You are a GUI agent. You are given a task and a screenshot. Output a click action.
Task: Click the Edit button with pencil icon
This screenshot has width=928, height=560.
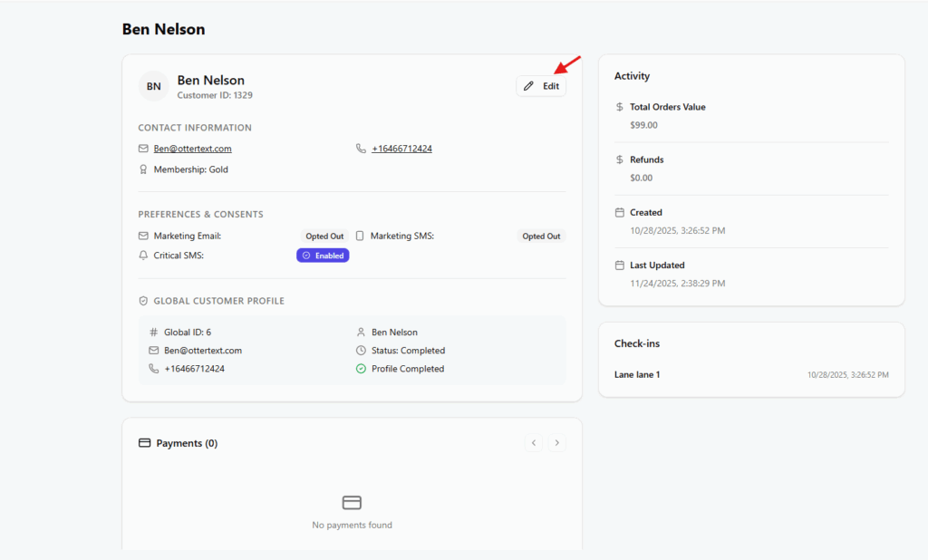pyautogui.click(x=541, y=86)
